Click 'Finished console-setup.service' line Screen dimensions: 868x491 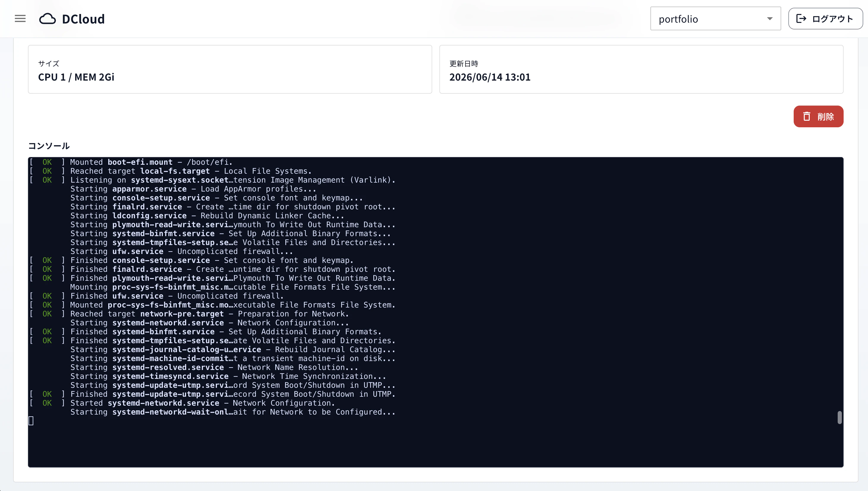192,260
